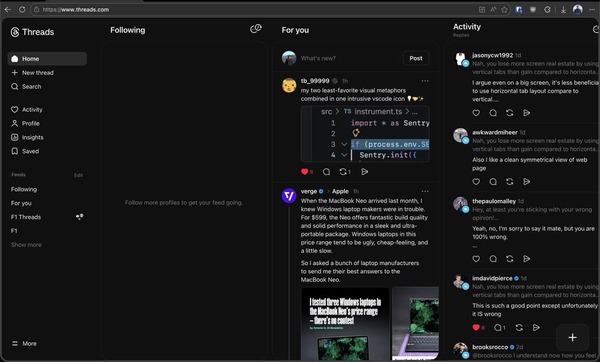This screenshot has width=600, height=362.
Task: Open your profile avatar in composer
Action: pyautogui.click(x=289, y=58)
